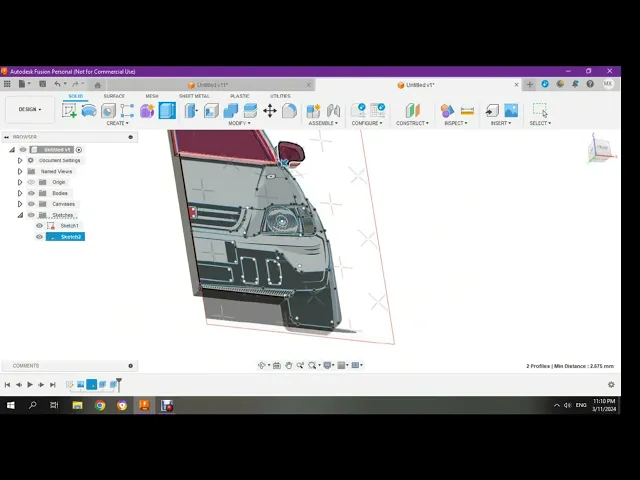Select the Create Sketch tool
Screen dimensions: 640x480
pos(69,110)
